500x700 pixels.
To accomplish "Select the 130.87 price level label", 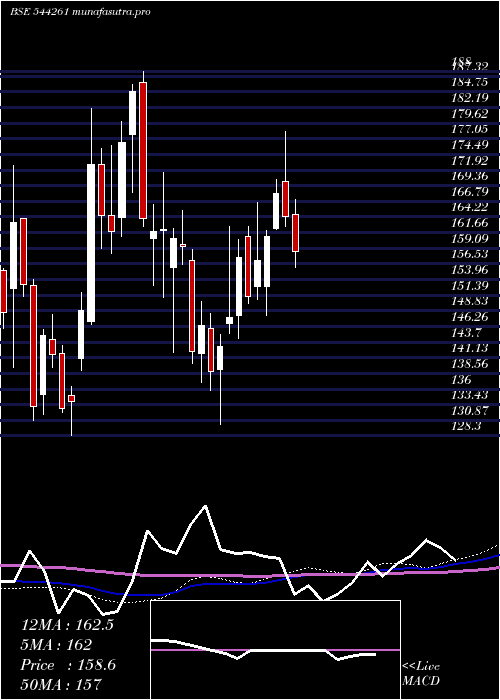I will tap(471, 411).
